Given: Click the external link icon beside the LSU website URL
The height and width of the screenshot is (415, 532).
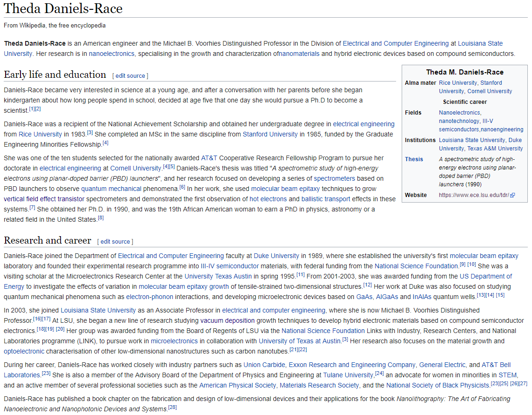Looking at the screenshot, I should coord(512,195).
